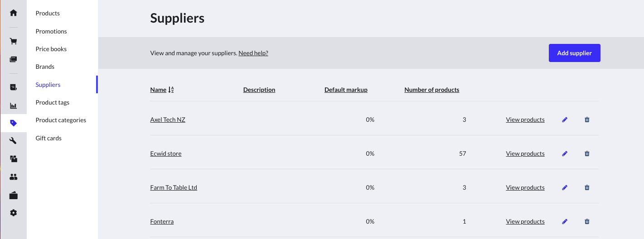Open the reporting bar chart icon
644x239 pixels.
pos(14,105)
